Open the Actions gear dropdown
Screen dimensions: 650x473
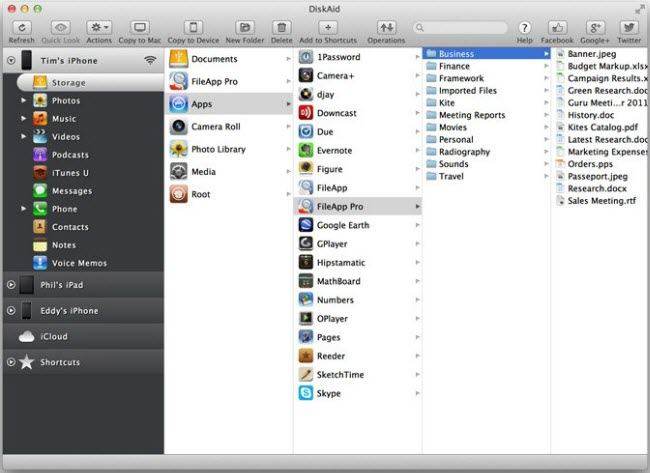99,28
